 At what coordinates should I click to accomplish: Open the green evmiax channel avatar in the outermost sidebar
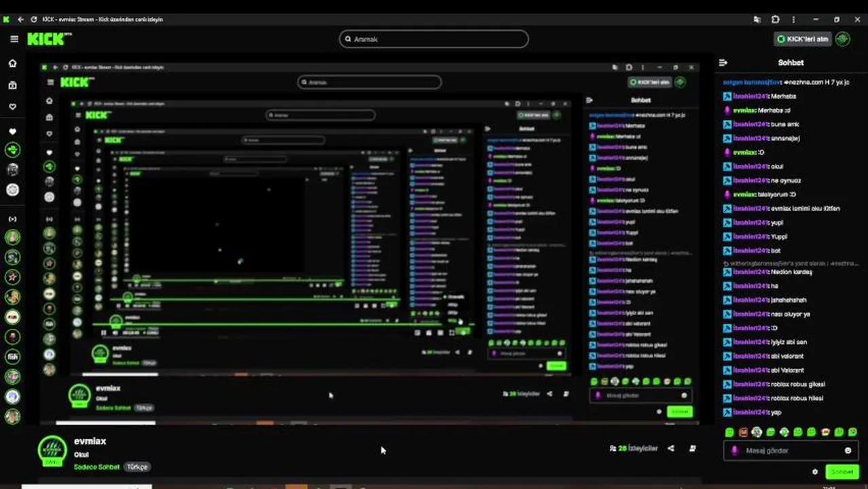point(12,149)
